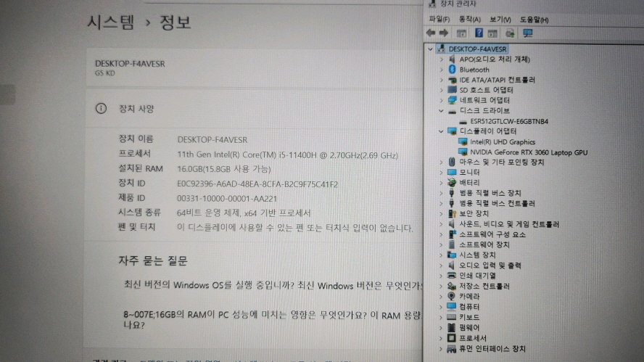Click the Windows OS version FAQ link
Viewport: 644px width, 362px height.
(x=273, y=285)
